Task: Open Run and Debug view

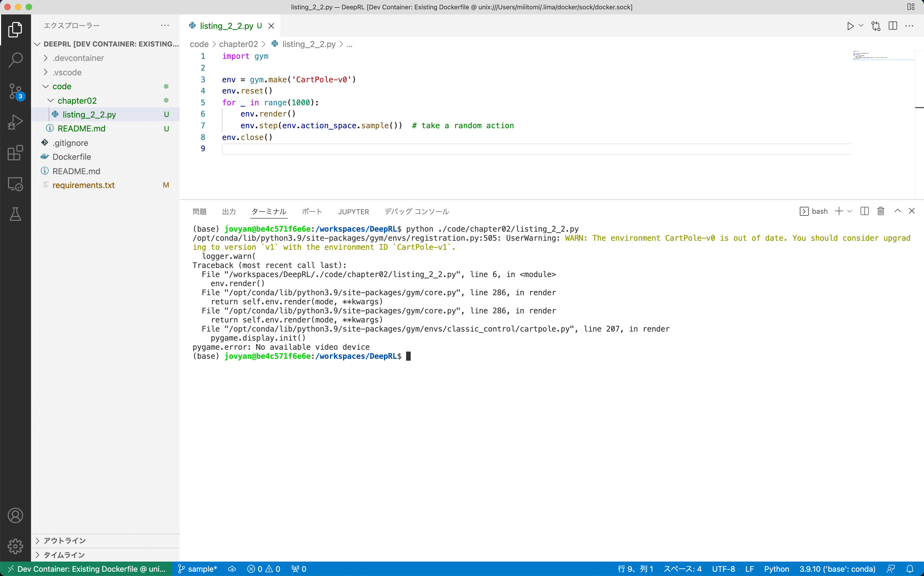Action: pyautogui.click(x=15, y=122)
